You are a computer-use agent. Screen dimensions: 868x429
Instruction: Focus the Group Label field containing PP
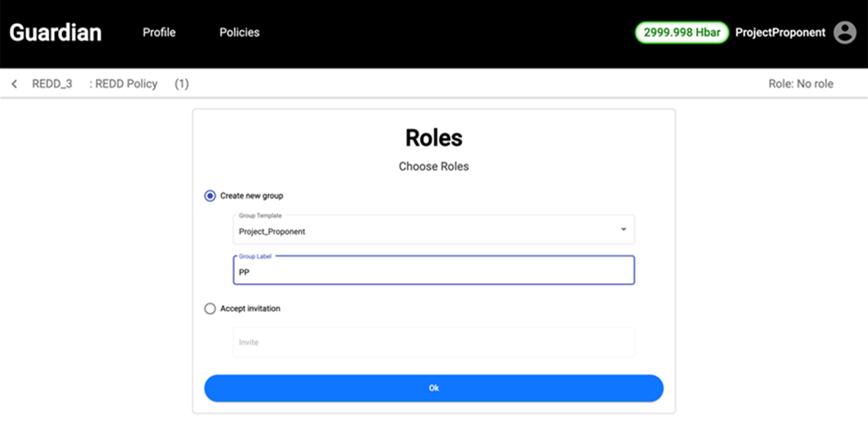tap(434, 271)
